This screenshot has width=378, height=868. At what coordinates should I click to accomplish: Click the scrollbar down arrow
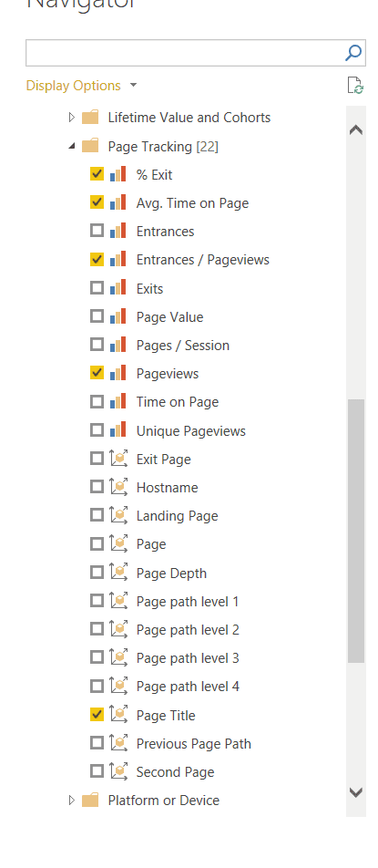356,792
